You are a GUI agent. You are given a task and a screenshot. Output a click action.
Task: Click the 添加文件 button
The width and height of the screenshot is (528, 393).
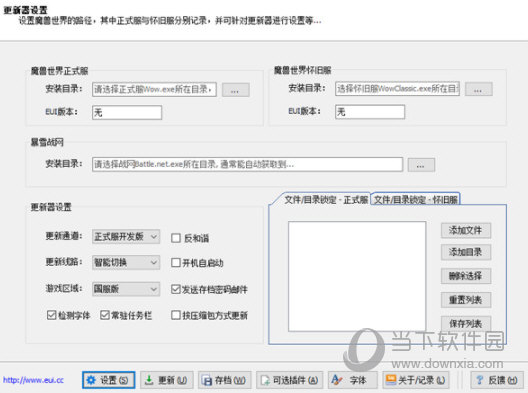coord(466,231)
